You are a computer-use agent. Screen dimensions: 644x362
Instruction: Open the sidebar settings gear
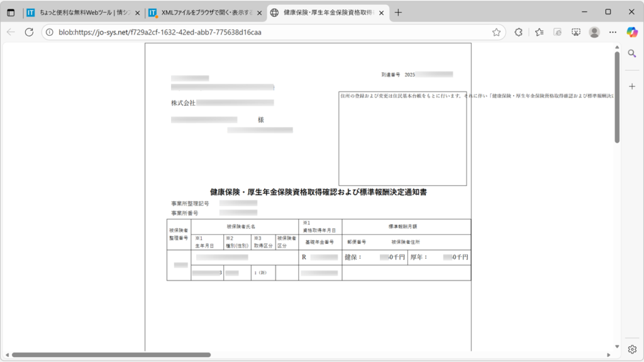(x=632, y=349)
